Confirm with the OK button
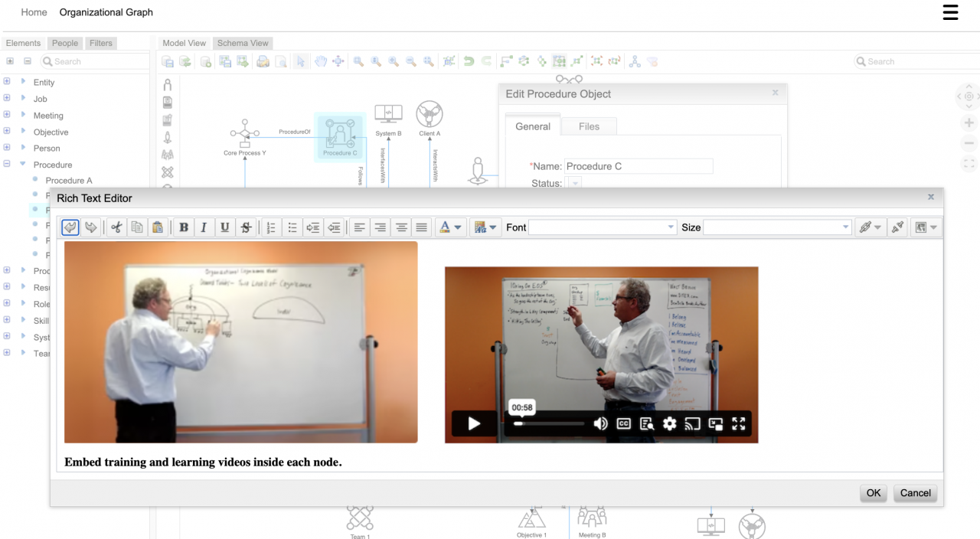This screenshot has height=539, width=980. [x=873, y=493]
